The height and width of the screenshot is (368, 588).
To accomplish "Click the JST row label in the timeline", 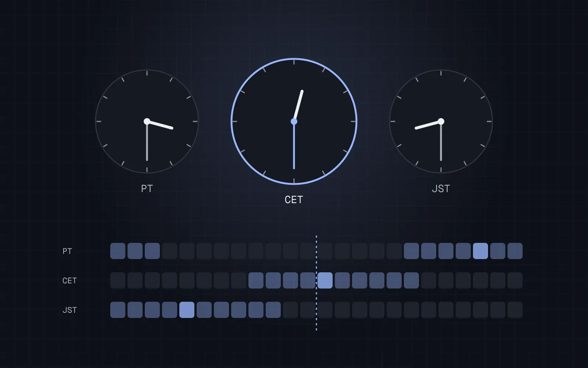I will 69,310.
